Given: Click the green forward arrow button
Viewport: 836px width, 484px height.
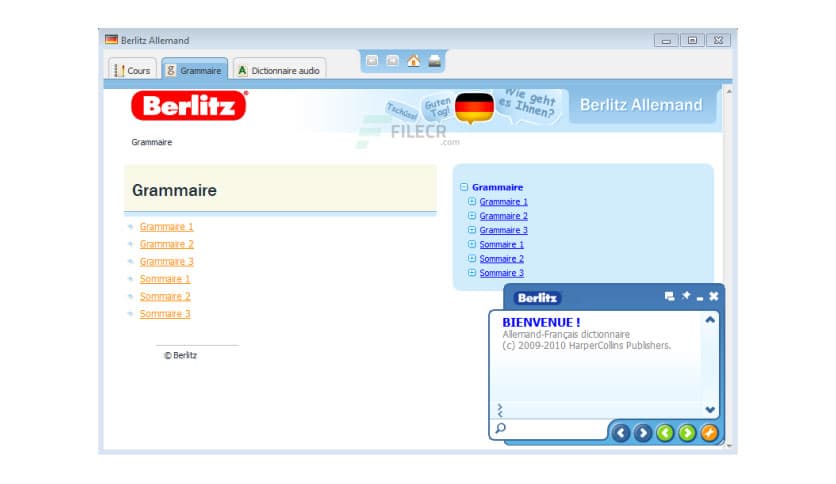Looking at the screenshot, I should pyautogui.click(x=687, y=433).
